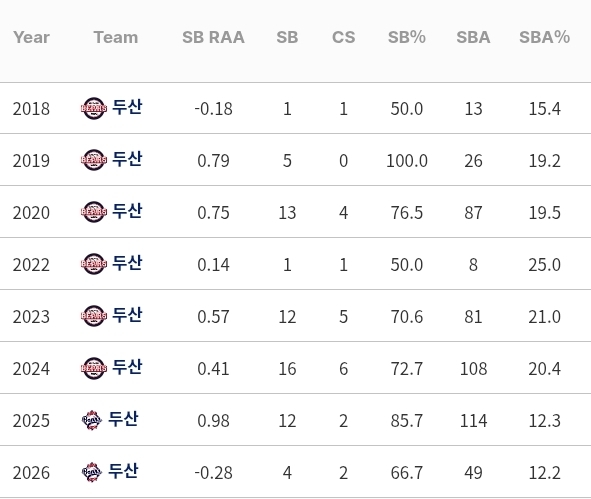Sort by SB% column header
The image size is (591, 499).
407,37
